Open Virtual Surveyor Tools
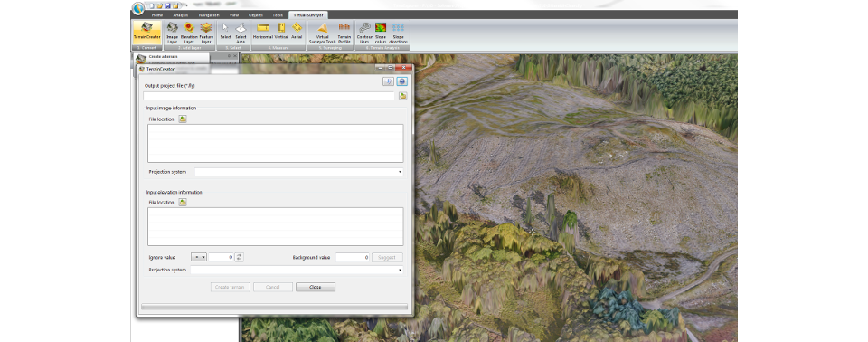 [x=322, y=33]
